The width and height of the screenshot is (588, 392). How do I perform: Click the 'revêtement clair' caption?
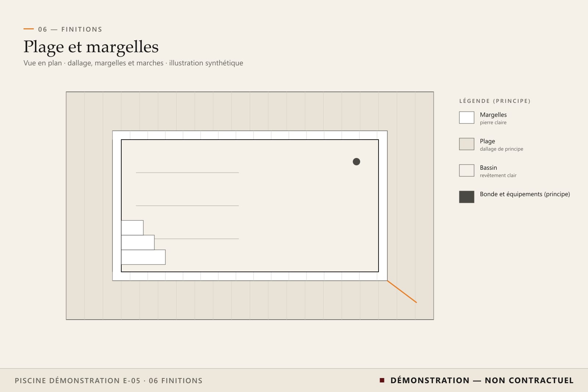point(498,176)
